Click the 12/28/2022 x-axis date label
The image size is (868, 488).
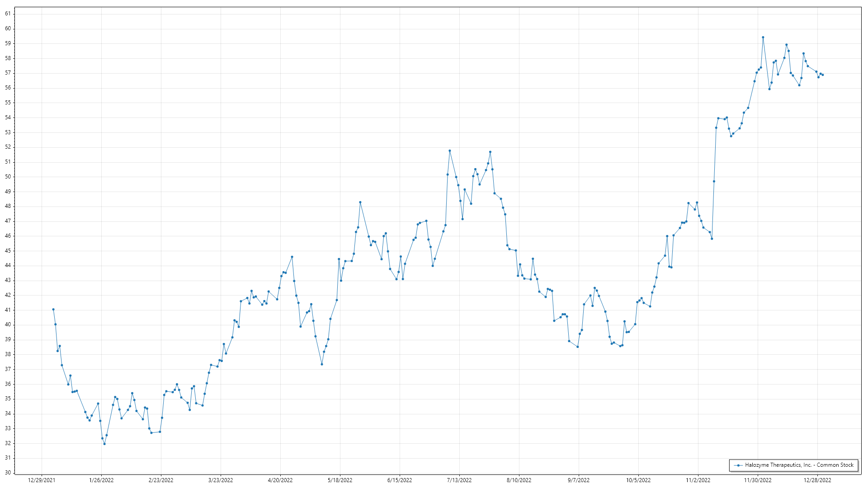pos(817,480)
